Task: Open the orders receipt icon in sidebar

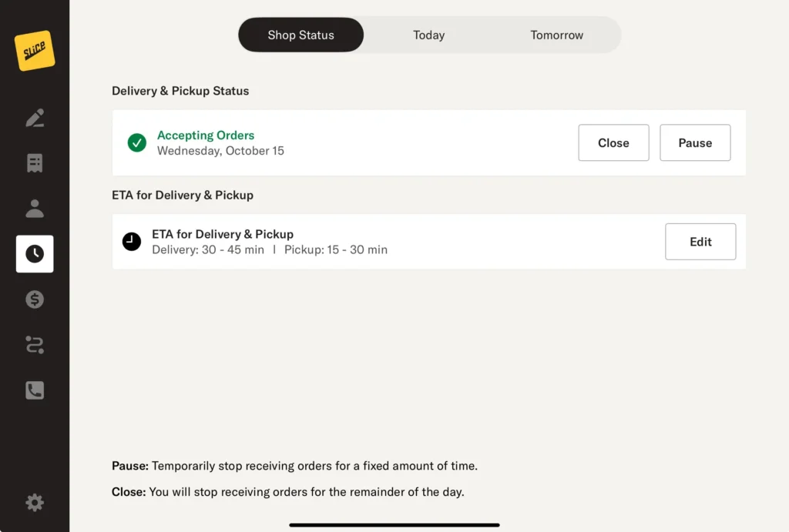Action: click(x=35, y=163)
